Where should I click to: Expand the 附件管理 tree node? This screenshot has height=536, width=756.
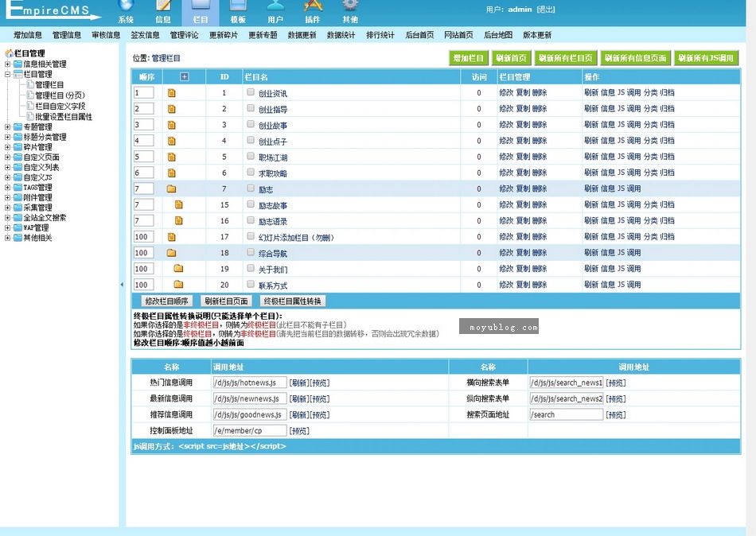click(x=7, y=198)
